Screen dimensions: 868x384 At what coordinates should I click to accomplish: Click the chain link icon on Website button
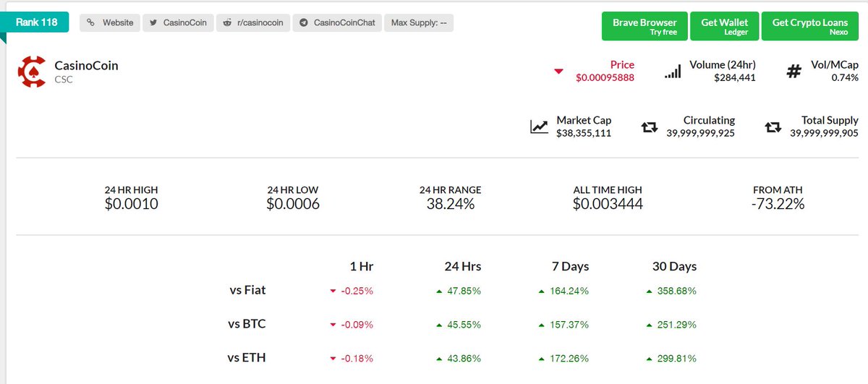(91, 22)
